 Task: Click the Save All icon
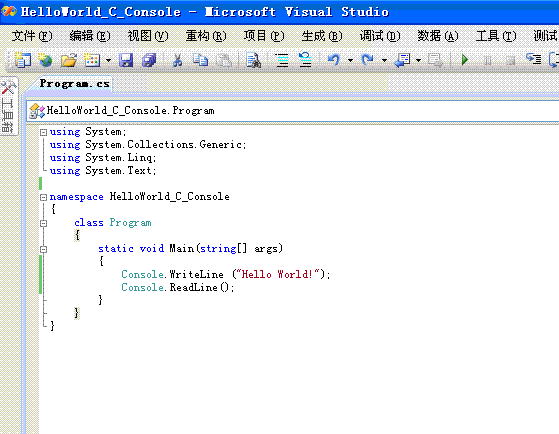click(x=149, y=60)
